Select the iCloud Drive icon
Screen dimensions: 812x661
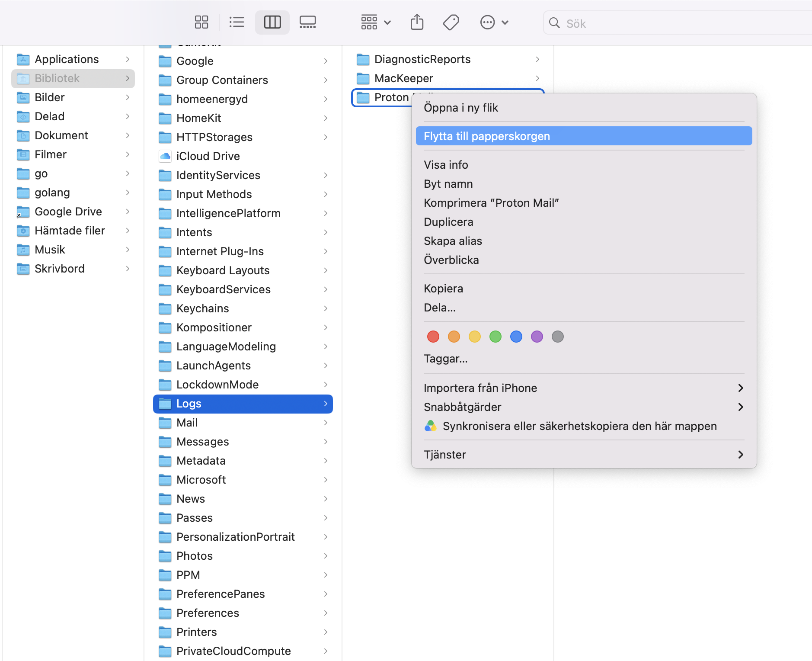(165, 156)
